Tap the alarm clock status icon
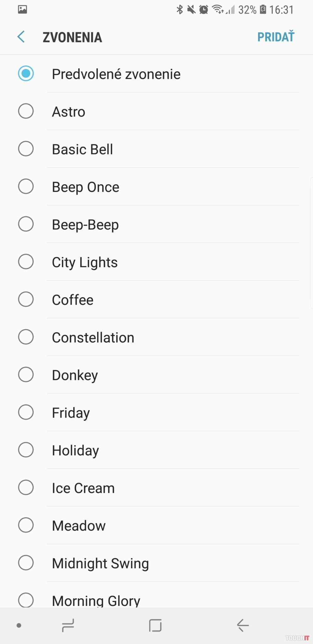The width and height of the screenshot is (313, 644). click(x=204, y=9)
